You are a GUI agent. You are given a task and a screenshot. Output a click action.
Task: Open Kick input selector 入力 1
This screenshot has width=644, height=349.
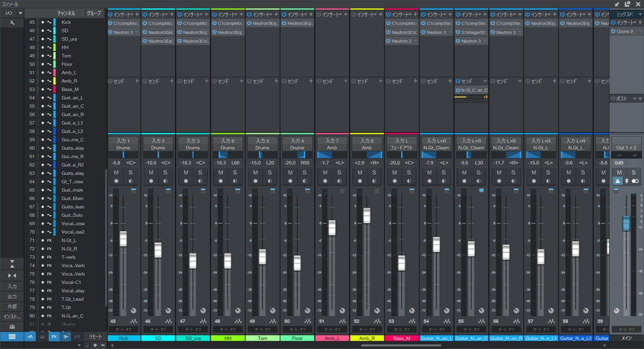[123, 141]
